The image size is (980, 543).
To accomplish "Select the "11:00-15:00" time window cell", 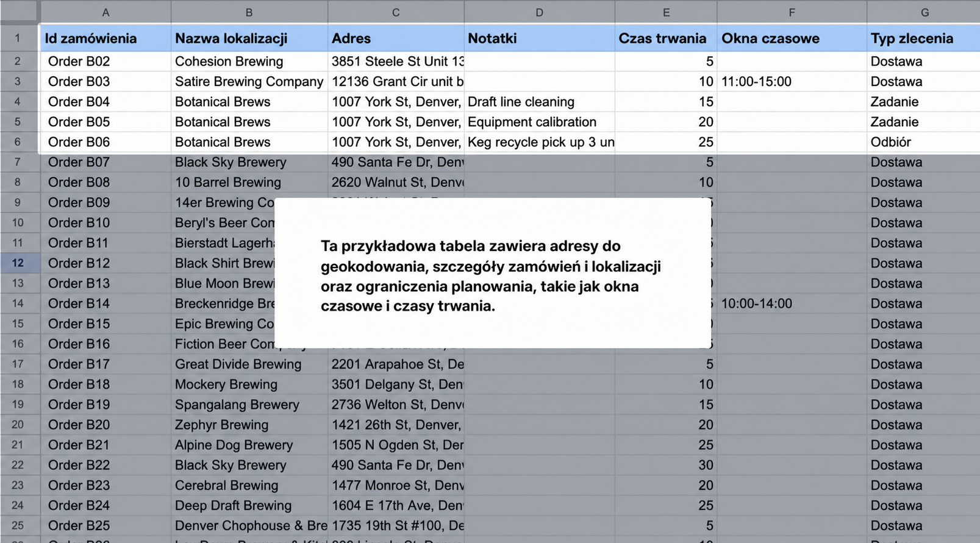I will click(792, 82).
